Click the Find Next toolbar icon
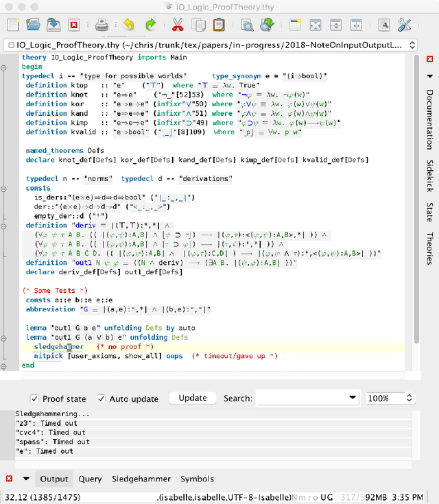 pos(267,25)
